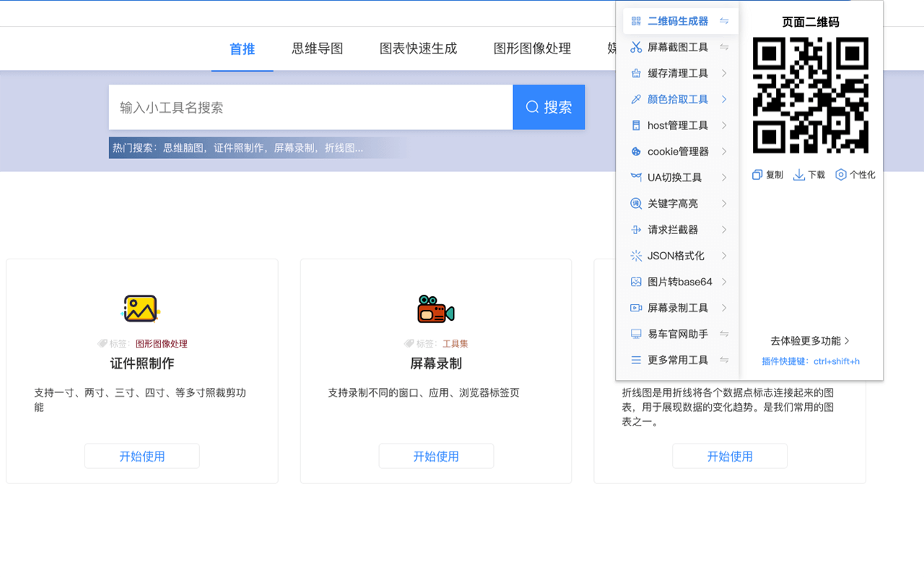Click the cache cleaner basket icon
The image size is (924, 578).
point(636,73)
